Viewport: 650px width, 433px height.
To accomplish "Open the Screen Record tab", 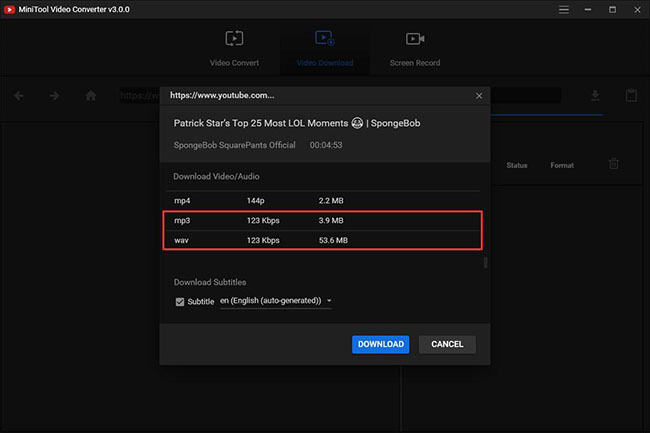I will point(415,49).
